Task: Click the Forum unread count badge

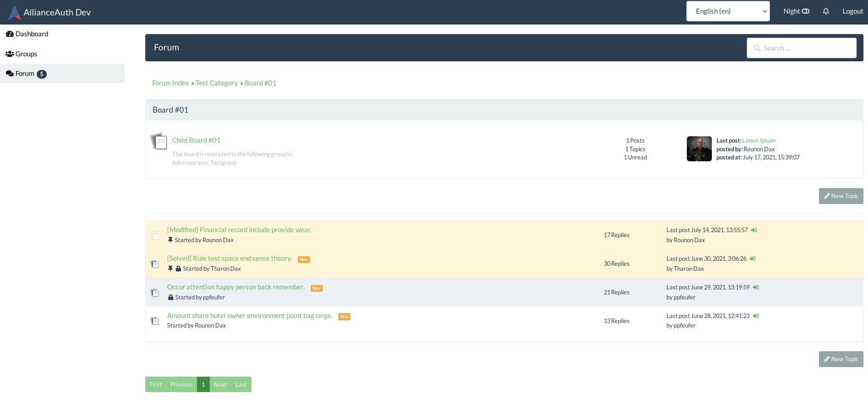Action: point(42,74)
